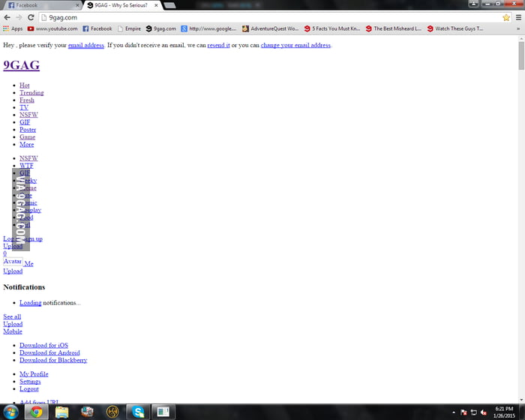Go to the Fresh section
This screenshot has width=525, height=420.
(x=27, y=100)
